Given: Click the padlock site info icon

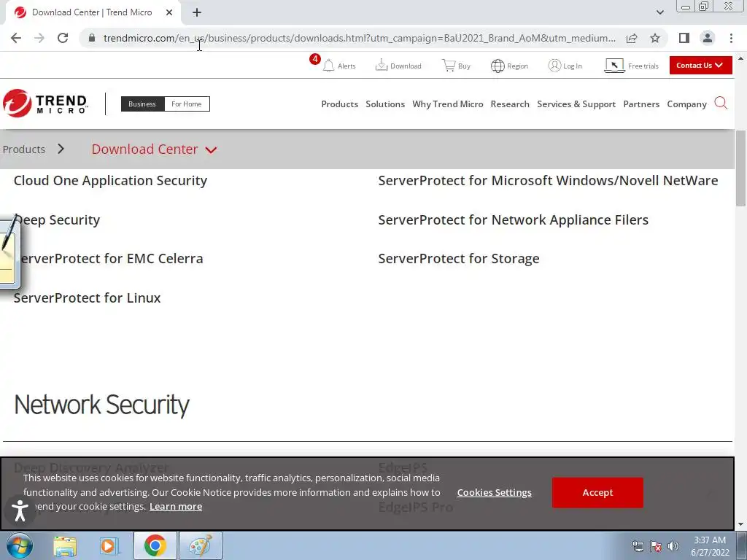Looking at the screenshot, I should pyautogui.click(x=92, y=38).
